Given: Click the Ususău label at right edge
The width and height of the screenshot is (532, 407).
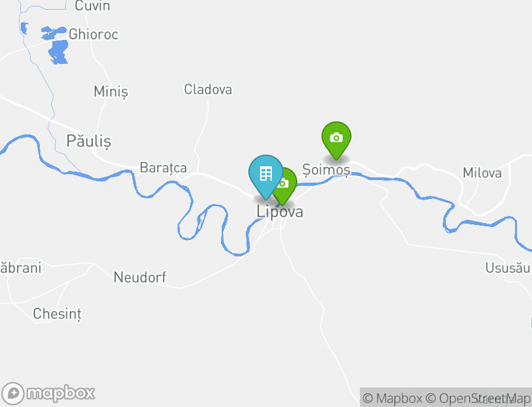Looking at the screenshot, I should click(508, 268).
